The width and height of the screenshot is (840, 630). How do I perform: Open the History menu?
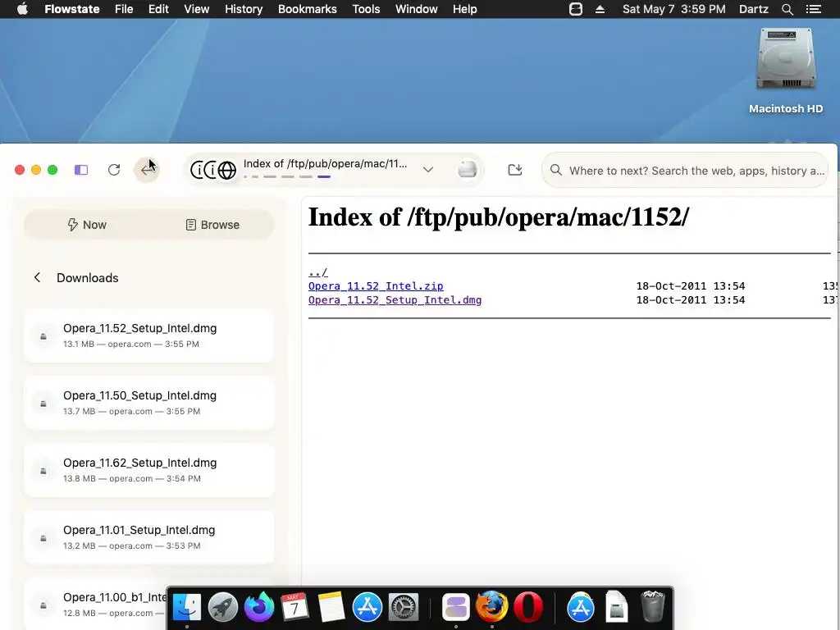coord(244,9)
